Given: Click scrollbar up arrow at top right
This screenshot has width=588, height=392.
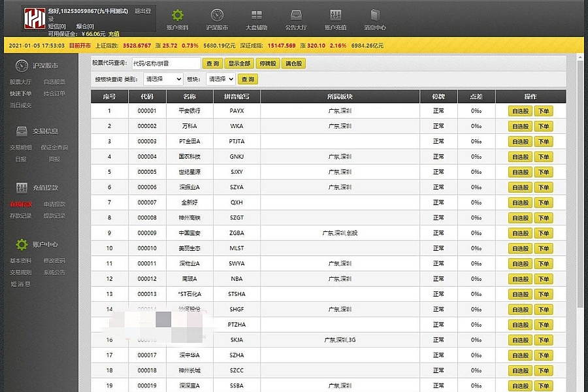Looking at the screenshot, I should [580, 57].
